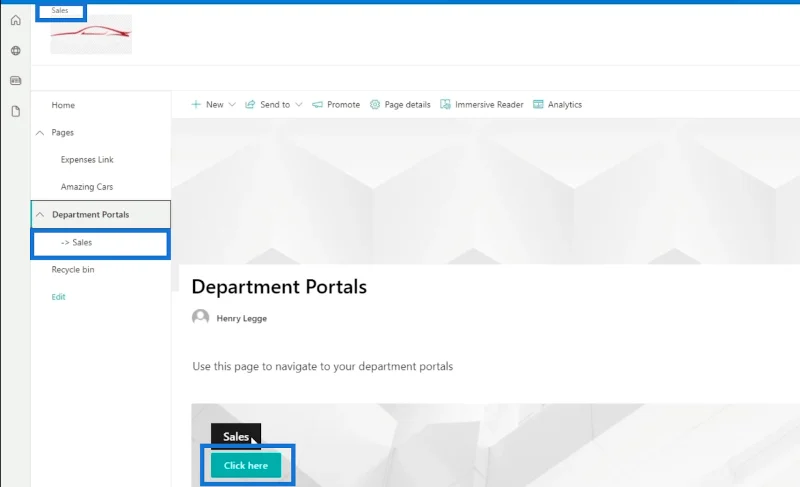Screen dimensions: 800x487
Task: Open the Expenses Link page
Action: (87, 160)
